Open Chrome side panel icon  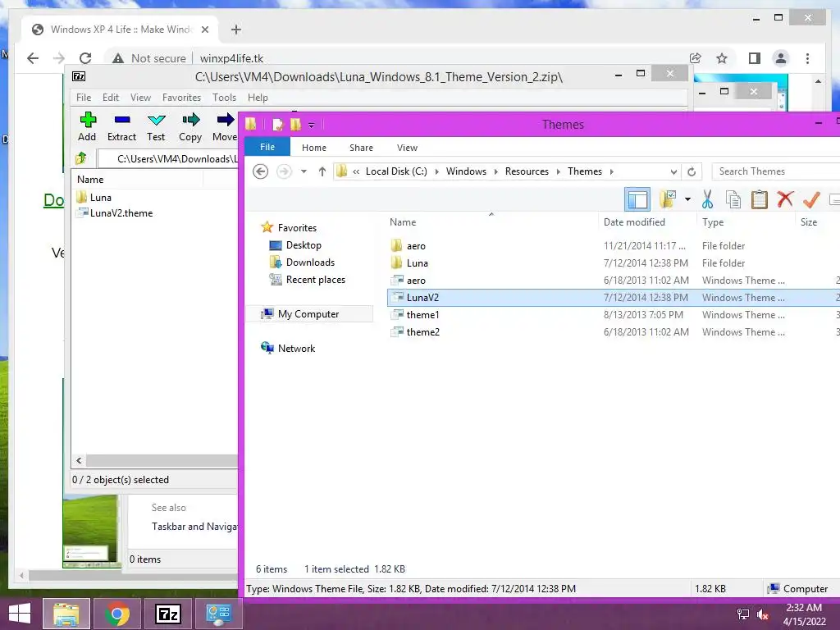[755, 58]
